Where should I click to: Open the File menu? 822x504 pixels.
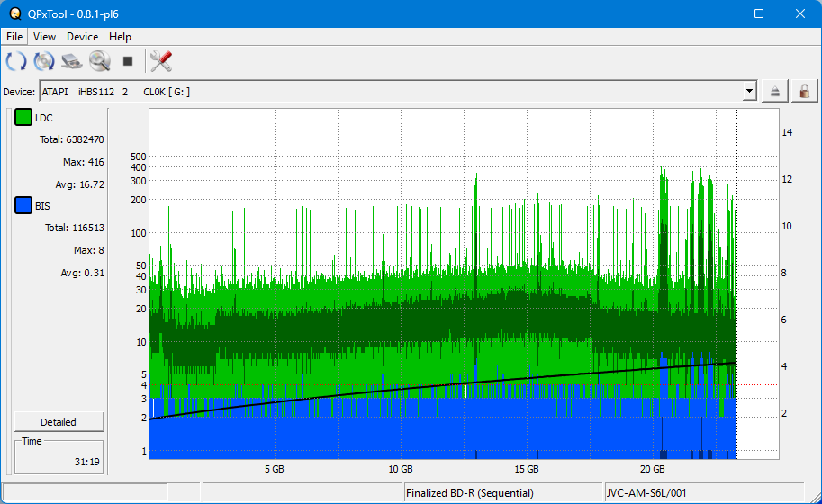pos(14,37)
